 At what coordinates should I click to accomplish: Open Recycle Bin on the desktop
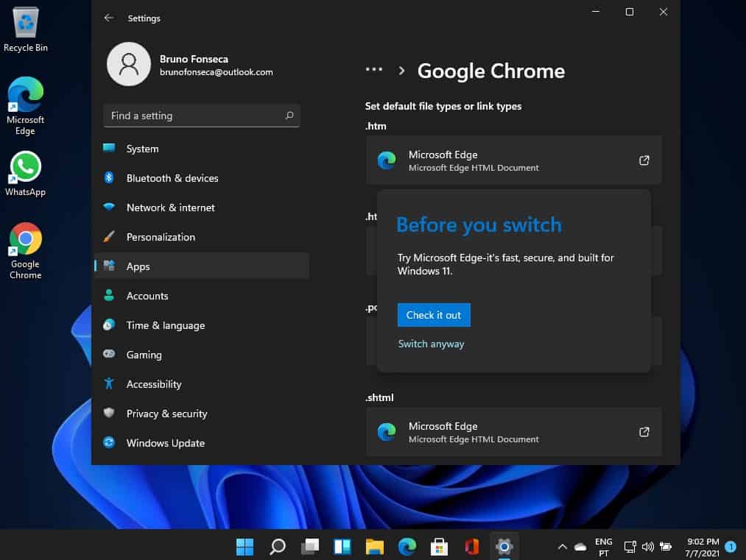click(26, 29)
